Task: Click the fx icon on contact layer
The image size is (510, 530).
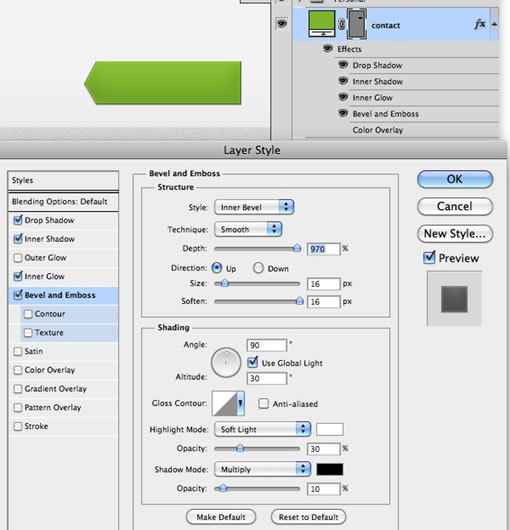Action: (480, 24)
